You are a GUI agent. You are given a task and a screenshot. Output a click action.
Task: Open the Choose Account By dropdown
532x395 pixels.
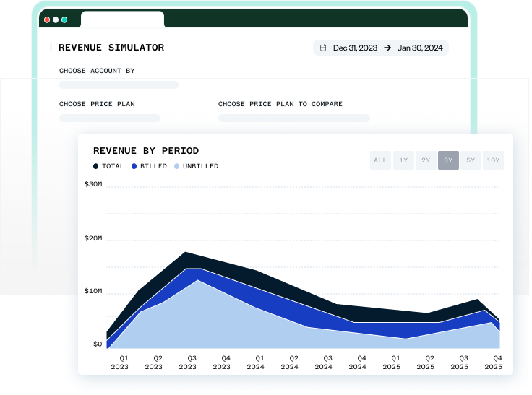(119, 85)
